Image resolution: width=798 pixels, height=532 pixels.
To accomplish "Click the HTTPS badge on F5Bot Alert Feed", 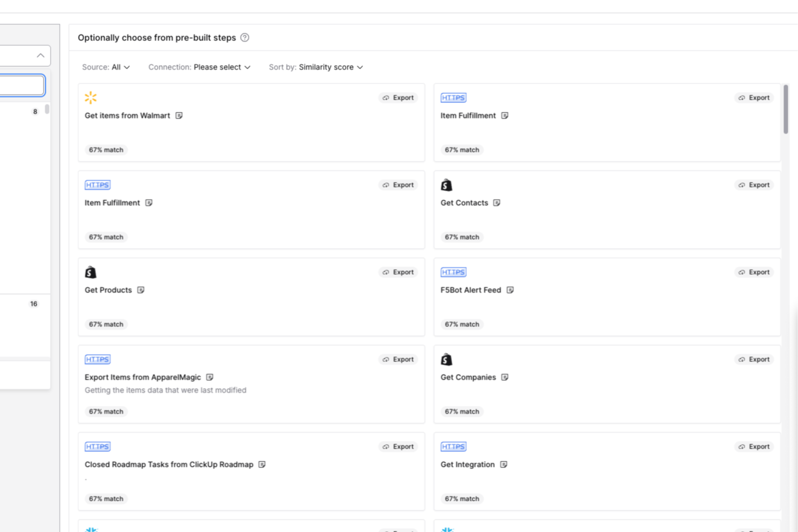I will [x=453, y=272].
